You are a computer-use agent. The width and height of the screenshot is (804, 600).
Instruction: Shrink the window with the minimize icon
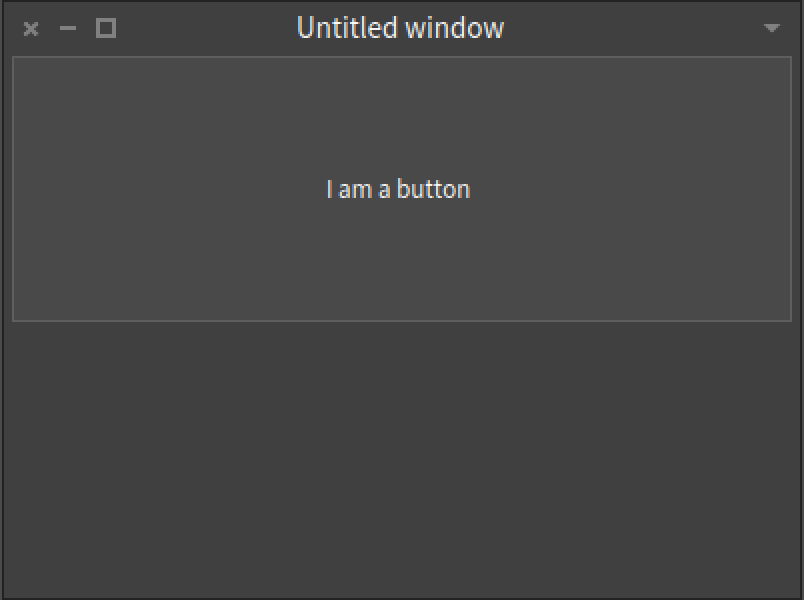pos(68,29)
